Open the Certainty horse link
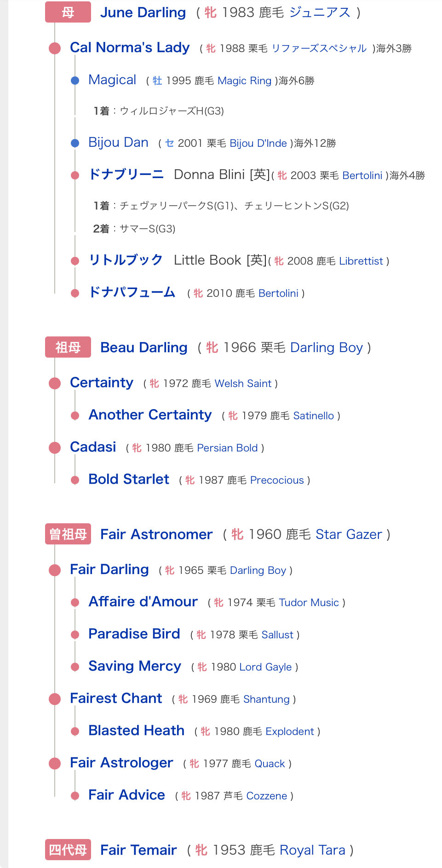 pyautogui.click(x=102, y=382)
